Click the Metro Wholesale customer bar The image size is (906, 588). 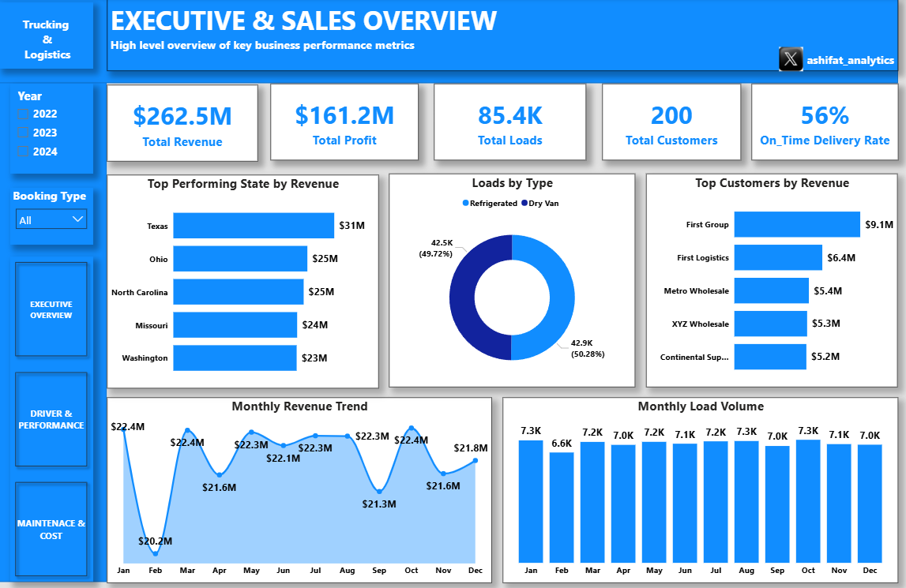772,290
